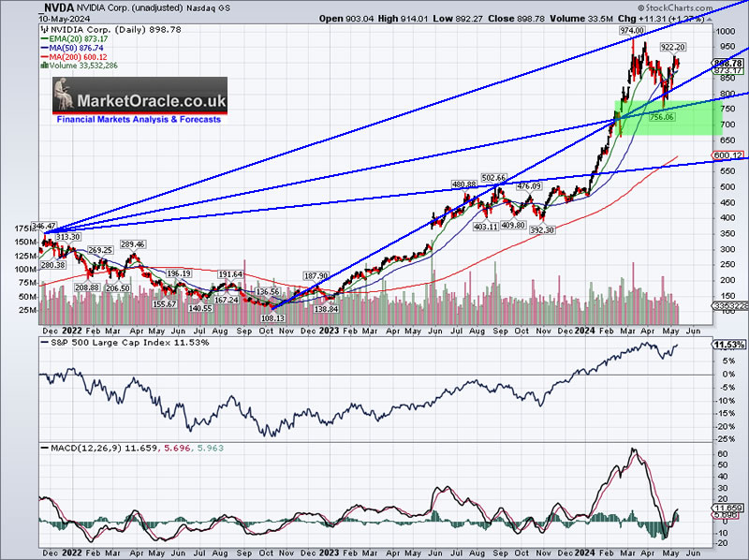The image size is (749, 560).
Task: Click the 'Low 892.27' value
Action: (x=458, y=19)
